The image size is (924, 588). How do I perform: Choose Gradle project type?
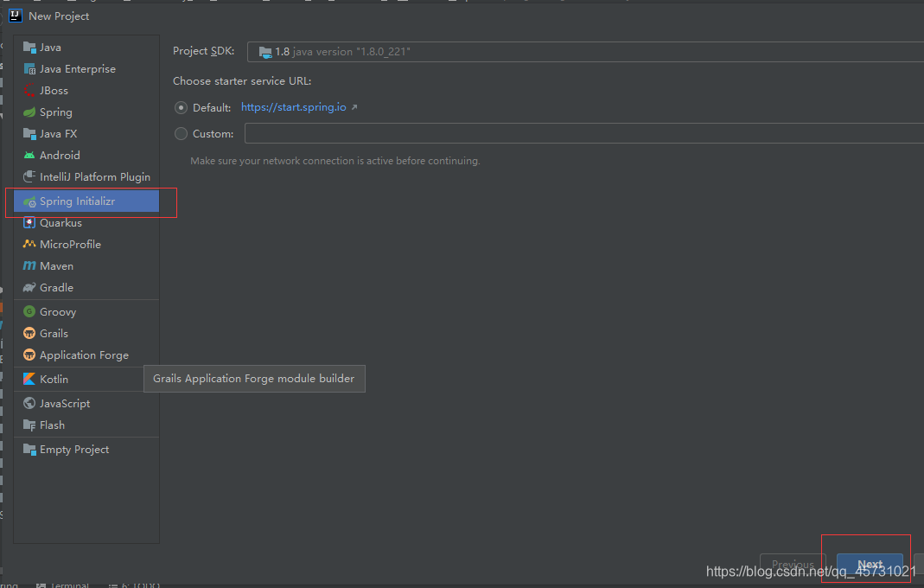click(x=86, y=288)
